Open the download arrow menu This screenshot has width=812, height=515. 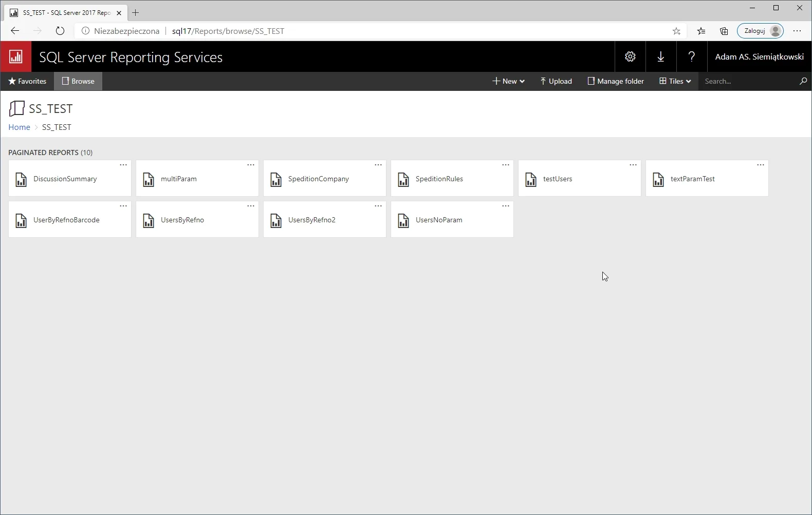[x=661, y=56]
